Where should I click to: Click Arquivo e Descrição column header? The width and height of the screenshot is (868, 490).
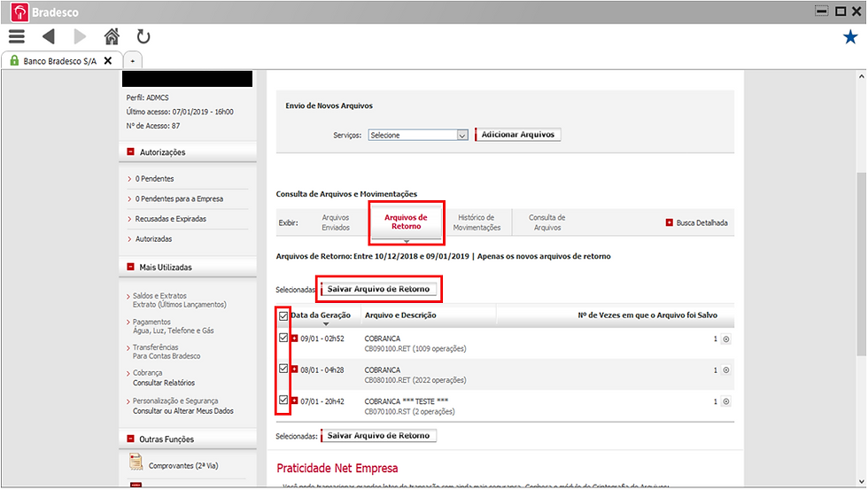[400, 315]
